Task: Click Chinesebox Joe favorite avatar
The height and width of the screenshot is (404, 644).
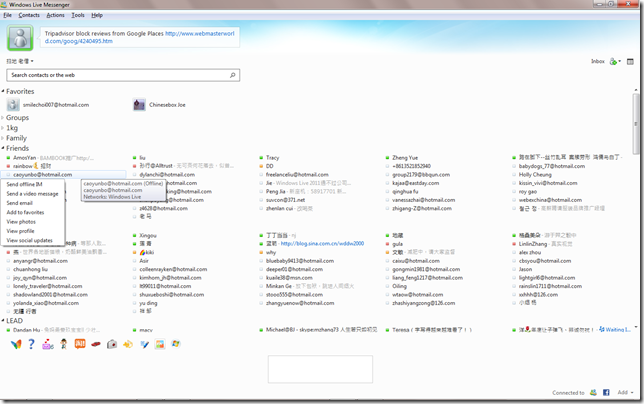Action: click(x=139, y=105)
